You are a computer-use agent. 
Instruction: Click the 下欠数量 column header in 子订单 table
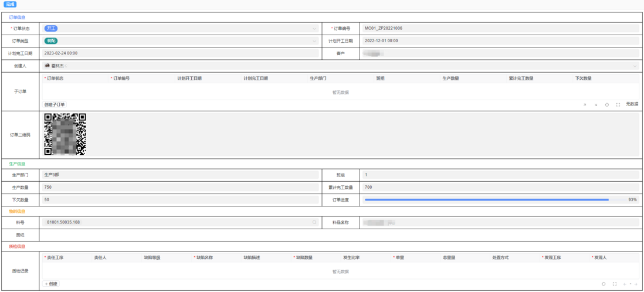(x=583, y=79)
